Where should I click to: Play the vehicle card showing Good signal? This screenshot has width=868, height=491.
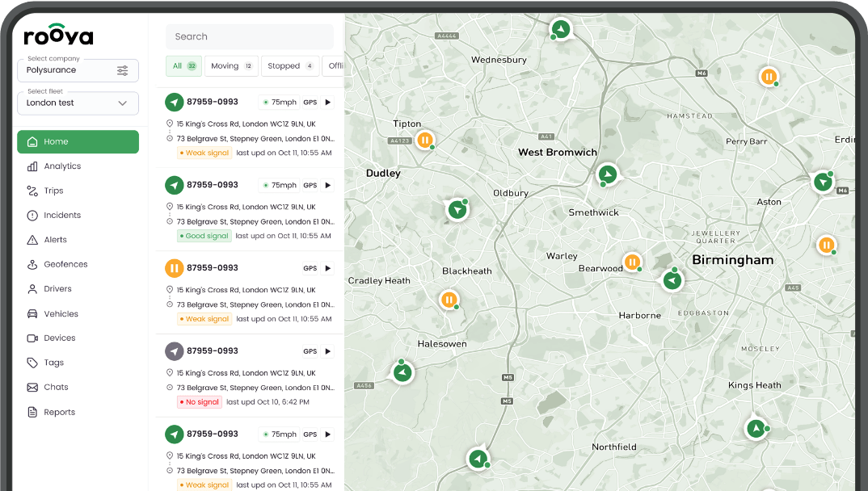327,185
